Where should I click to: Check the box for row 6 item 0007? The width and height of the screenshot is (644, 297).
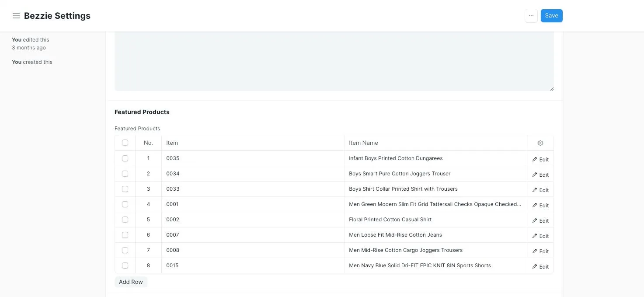[125, 235]
